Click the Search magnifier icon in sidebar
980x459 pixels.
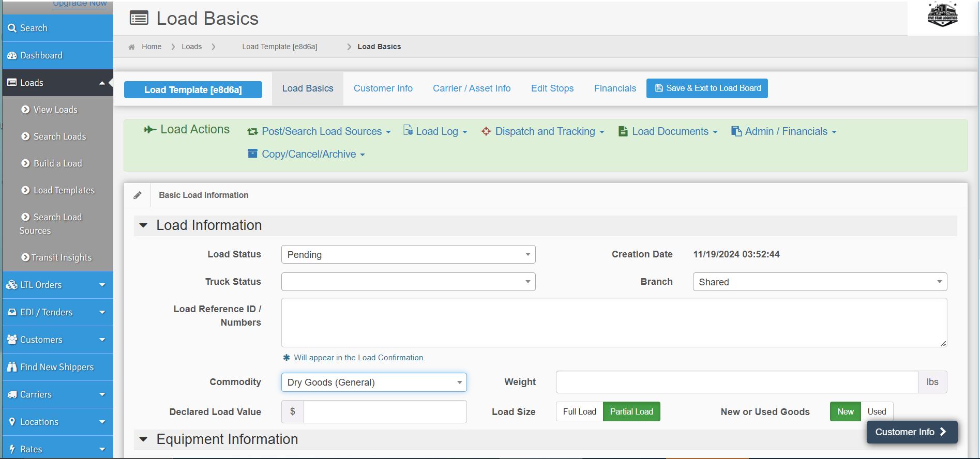coord(12,28)
